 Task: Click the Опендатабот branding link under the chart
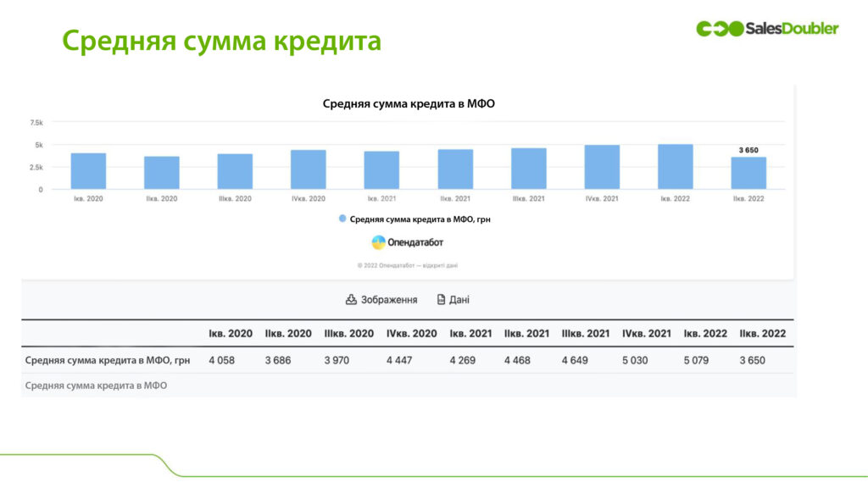[x=407, y=241]
